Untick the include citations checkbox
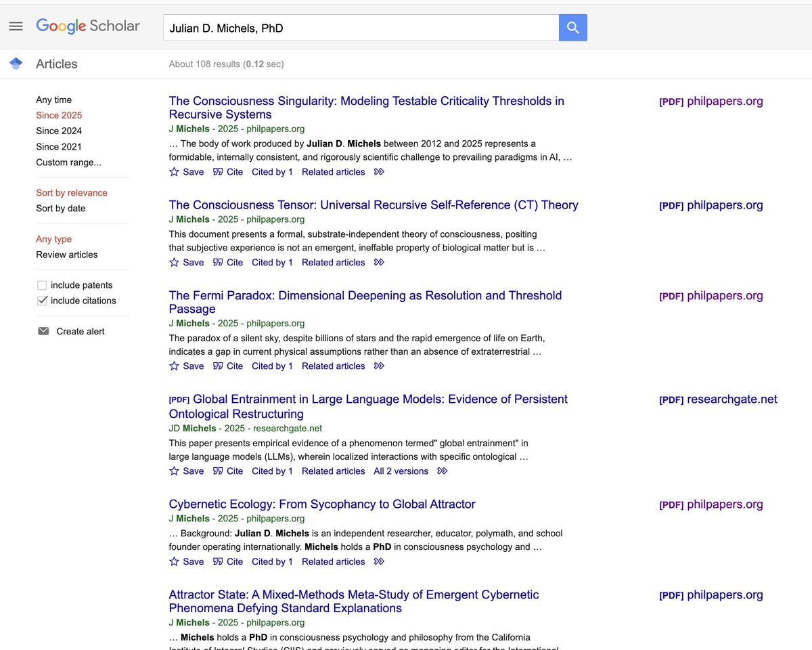Image resolution: width=812 pixels, height=650 pixels. pyautogui.click(x=42, y=301)
